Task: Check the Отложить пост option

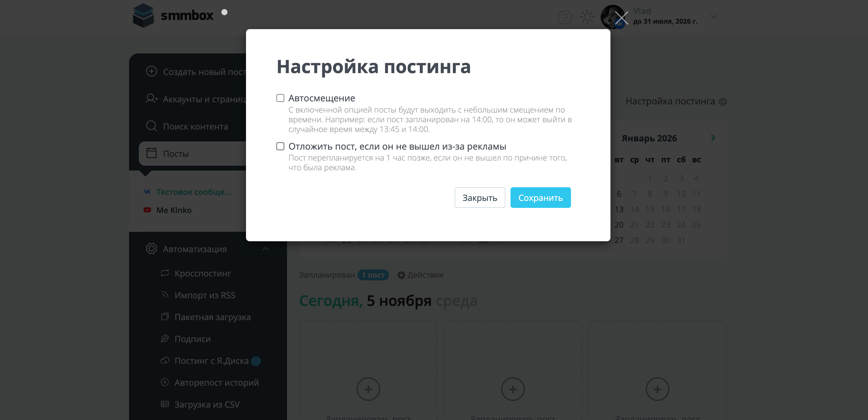Action: pos(280,146)
